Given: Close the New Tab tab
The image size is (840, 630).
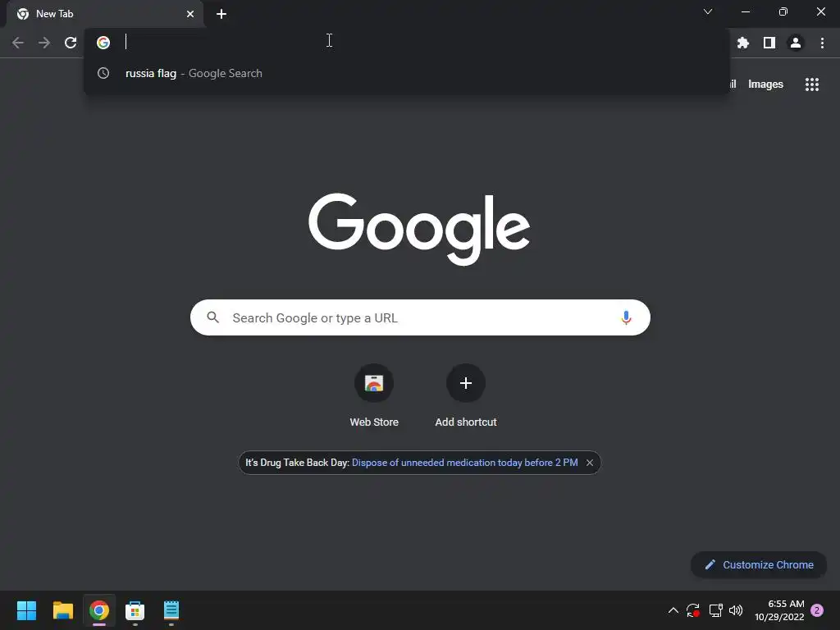Looking at the screenshot, I should [190, 14].
